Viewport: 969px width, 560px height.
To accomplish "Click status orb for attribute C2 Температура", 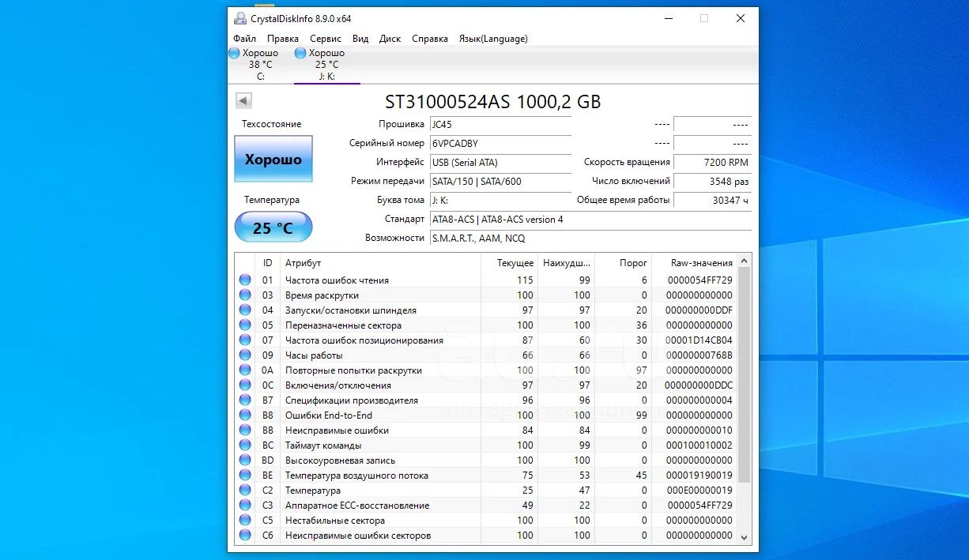I will [245, 490].
